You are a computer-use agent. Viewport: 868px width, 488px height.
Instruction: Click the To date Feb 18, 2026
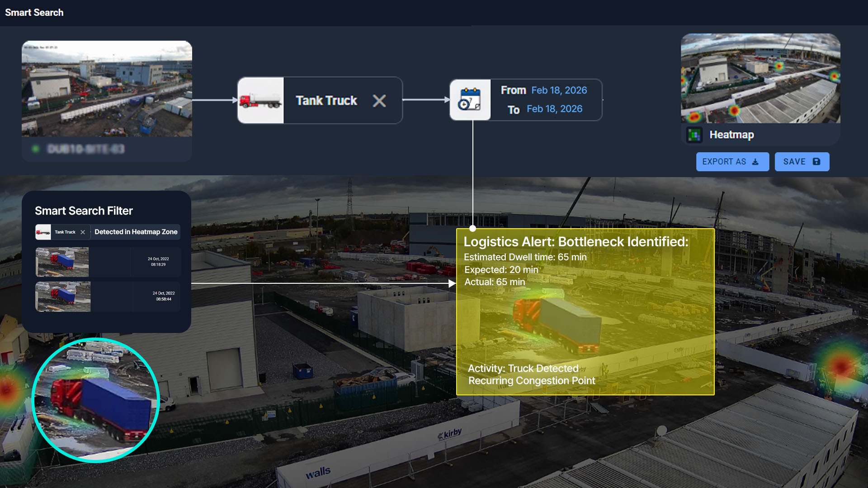tap(554, 109)
